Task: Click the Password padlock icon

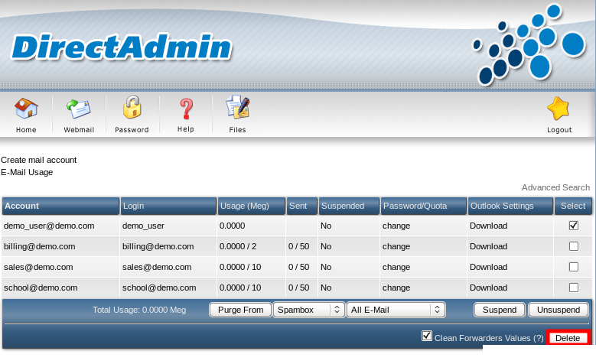Action: (132, 107)
